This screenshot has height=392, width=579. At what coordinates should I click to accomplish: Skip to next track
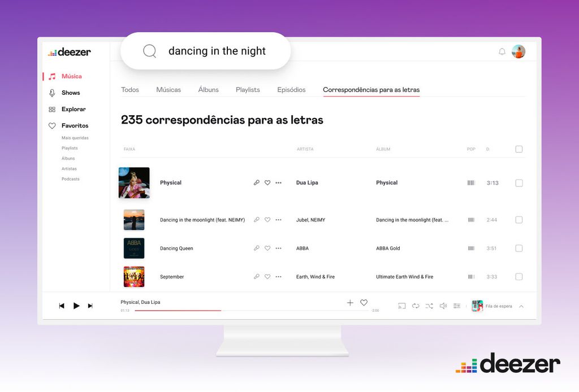click(90, 306)
